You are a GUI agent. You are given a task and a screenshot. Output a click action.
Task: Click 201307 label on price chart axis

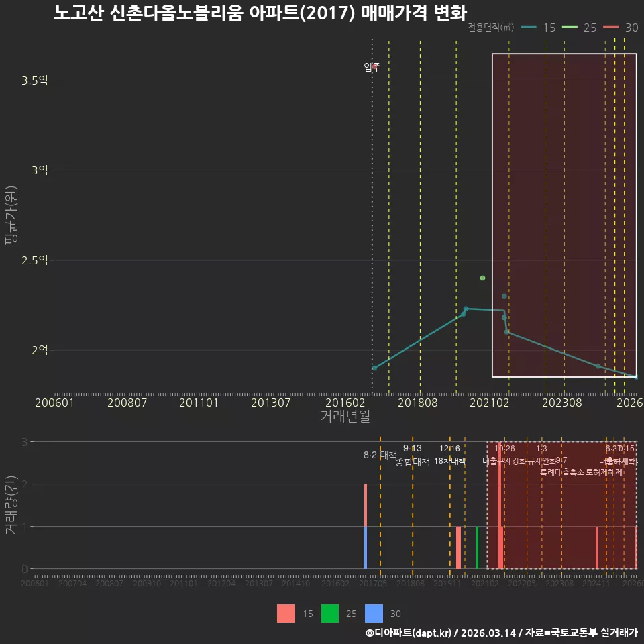coord(270,402)
